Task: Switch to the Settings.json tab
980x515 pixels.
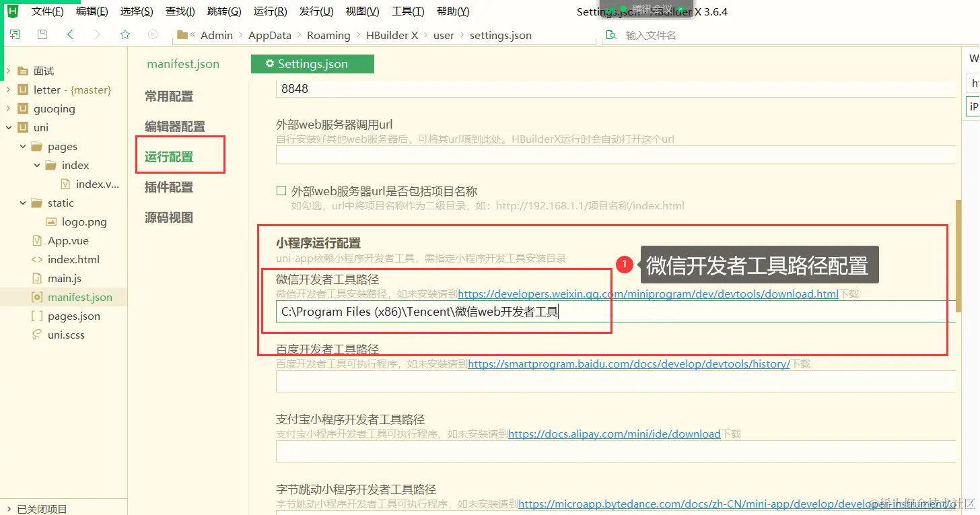Action: pyautogui.click(x=312, y=64)
